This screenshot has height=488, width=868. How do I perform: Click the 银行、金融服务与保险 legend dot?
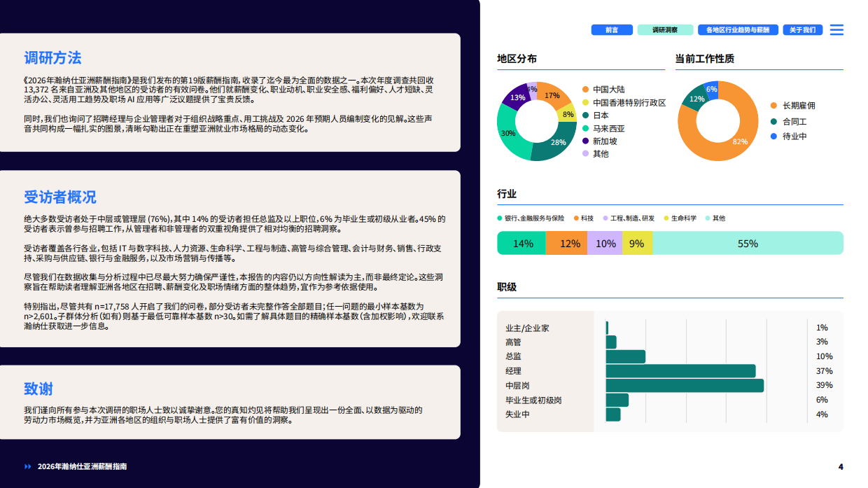coord(500,218)
